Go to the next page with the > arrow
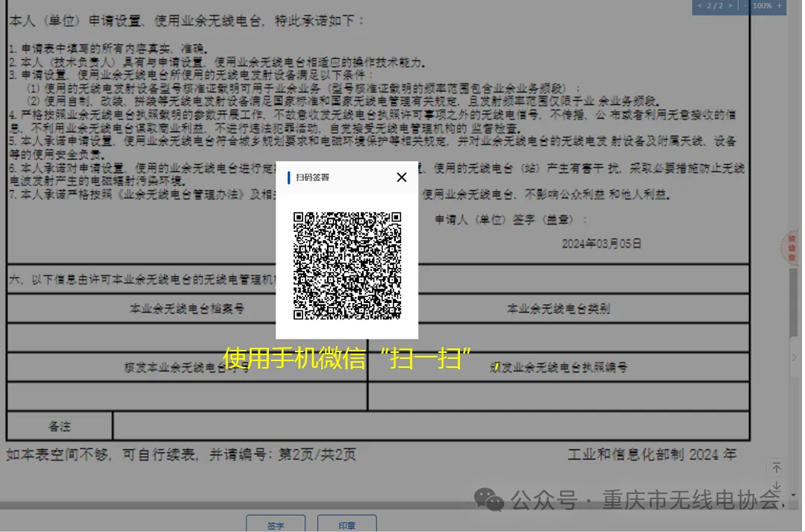This screenshot has width=805, height=532. (730, 6)
